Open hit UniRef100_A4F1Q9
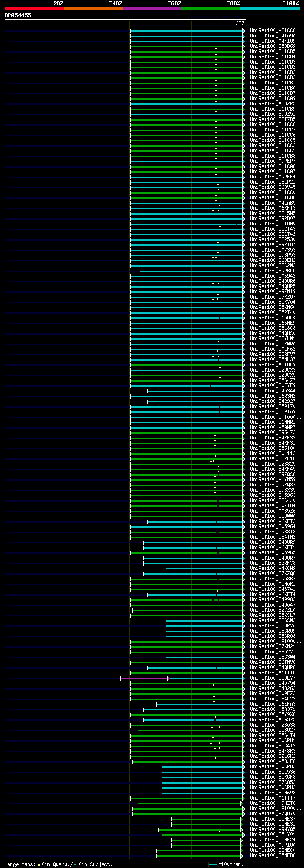 pyautogui.click(x=273, y=41)
